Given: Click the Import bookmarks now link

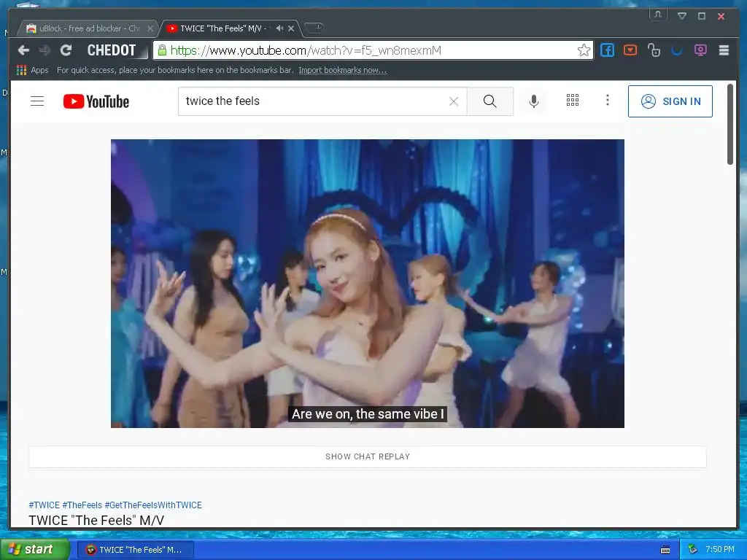Looking at the screenshot, I should [343, 70].
